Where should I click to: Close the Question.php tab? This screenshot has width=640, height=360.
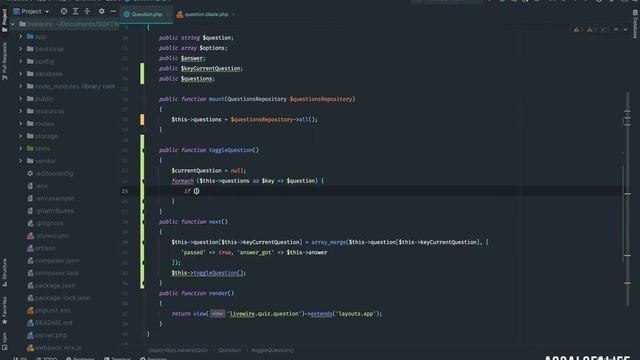click(x=167, y=14)
